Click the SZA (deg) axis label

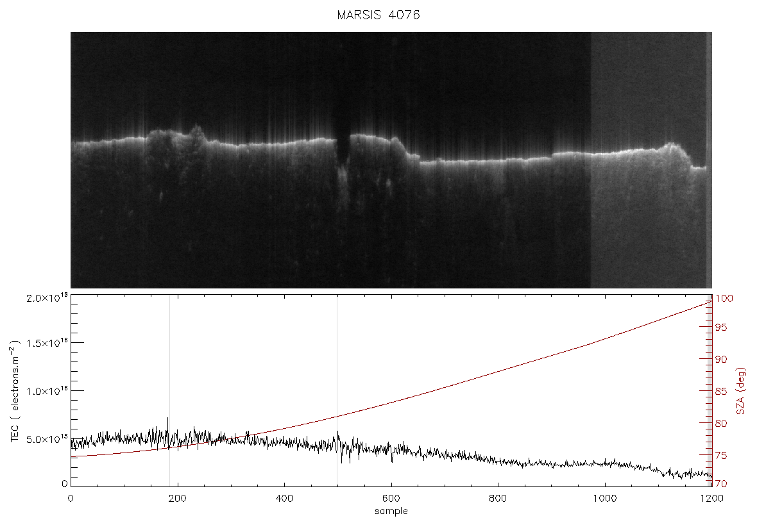click(x=740, y=391)
